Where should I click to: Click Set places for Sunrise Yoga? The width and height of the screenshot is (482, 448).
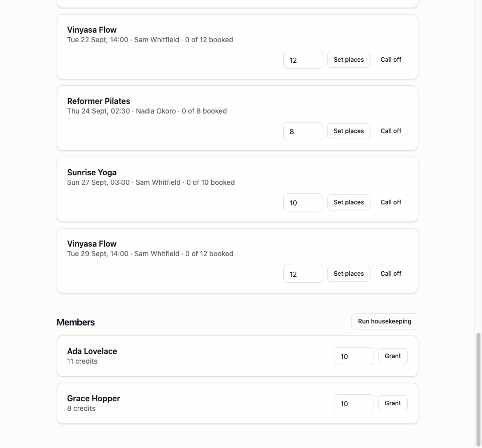point(348,202)
